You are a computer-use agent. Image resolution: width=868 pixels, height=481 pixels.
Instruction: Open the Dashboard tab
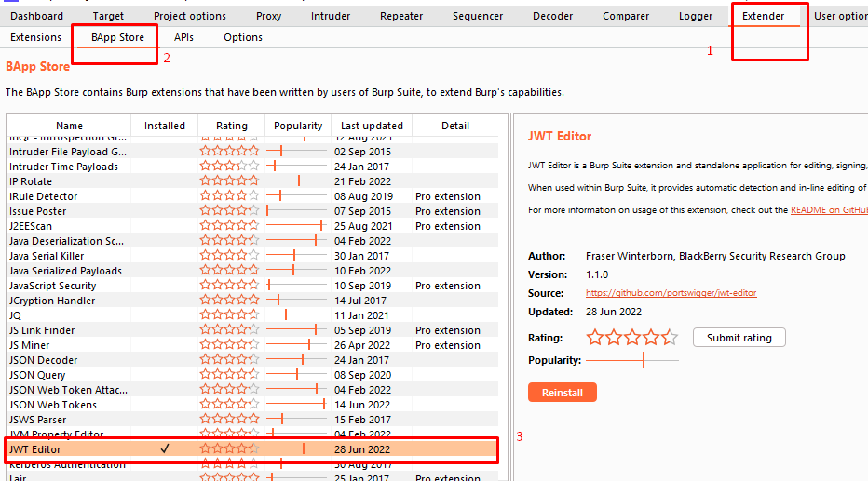click(x=36, y=16)
